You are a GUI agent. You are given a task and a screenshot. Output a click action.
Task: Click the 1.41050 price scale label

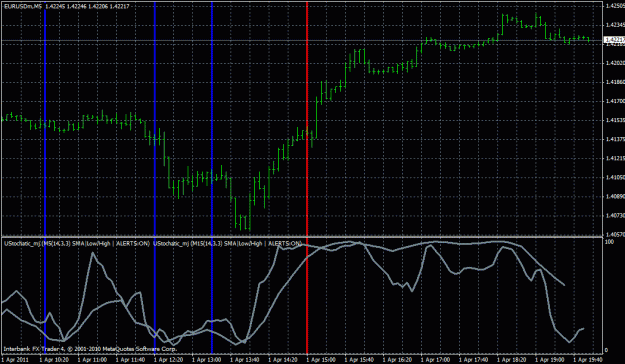pos(615,177)
